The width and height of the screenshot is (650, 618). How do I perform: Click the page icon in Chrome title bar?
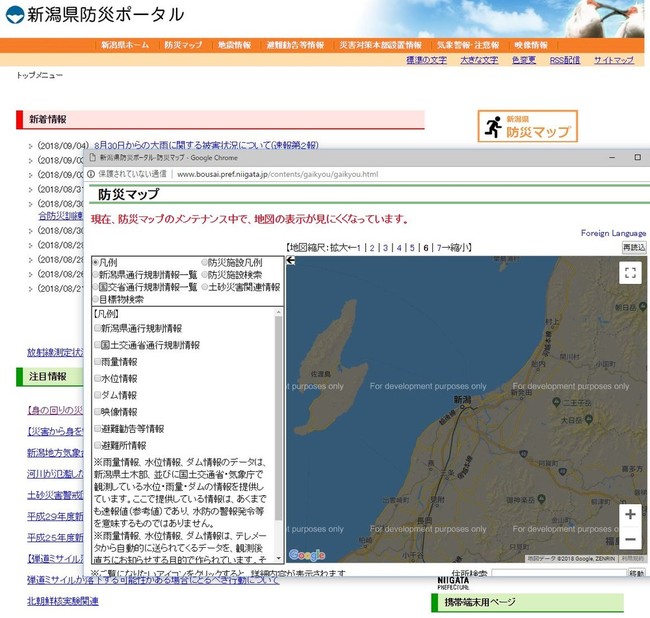click(93, 158)
